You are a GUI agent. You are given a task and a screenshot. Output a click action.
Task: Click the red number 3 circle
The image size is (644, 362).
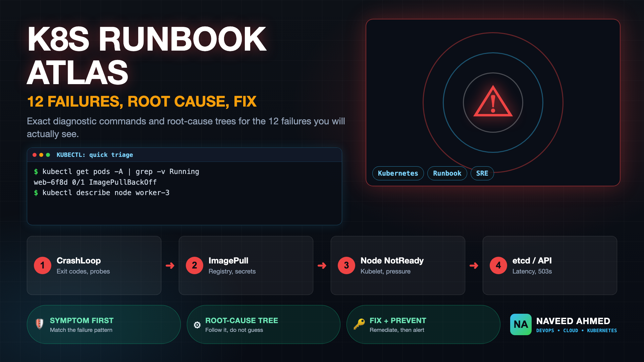(346, 265)
